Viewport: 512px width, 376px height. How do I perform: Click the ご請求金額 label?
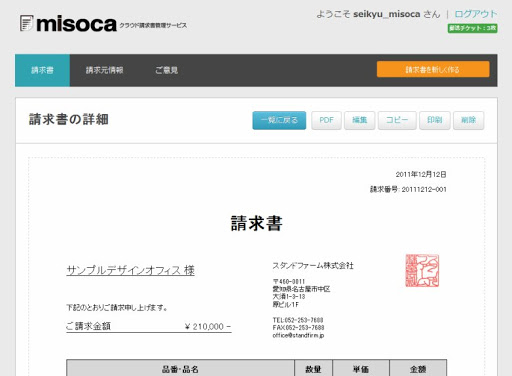pyautogui.click(x=88, y=326)
